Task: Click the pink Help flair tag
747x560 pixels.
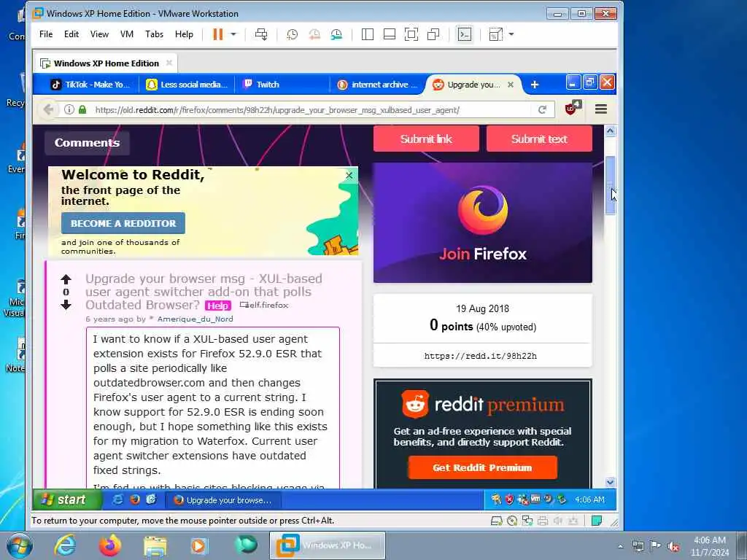Action: coord(217,306)
